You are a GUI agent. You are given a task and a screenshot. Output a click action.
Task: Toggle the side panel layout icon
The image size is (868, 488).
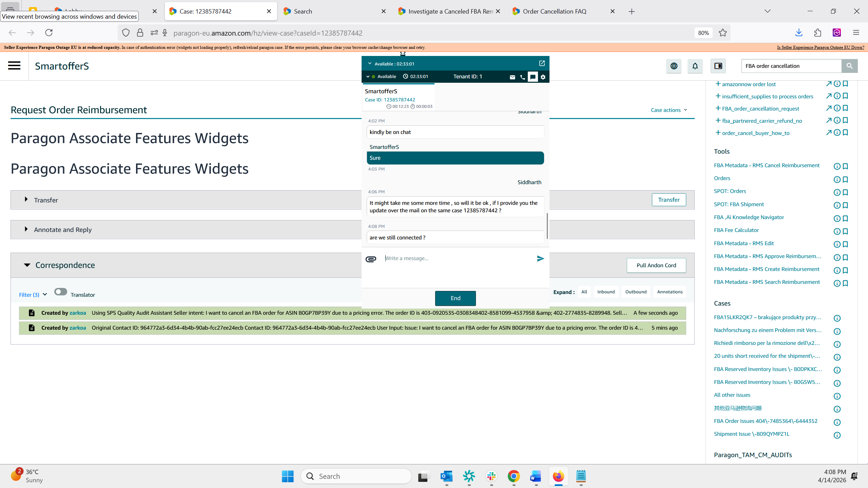pos(718,66)
